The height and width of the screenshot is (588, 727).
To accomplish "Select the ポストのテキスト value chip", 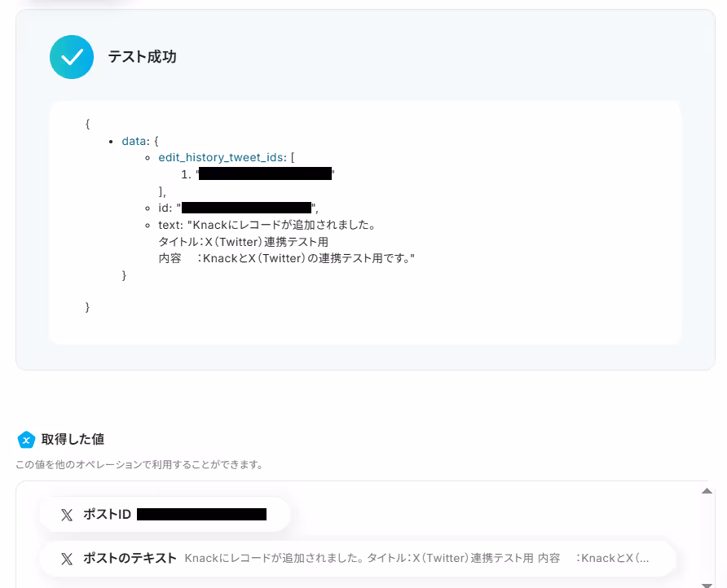I will click(358, 559).
